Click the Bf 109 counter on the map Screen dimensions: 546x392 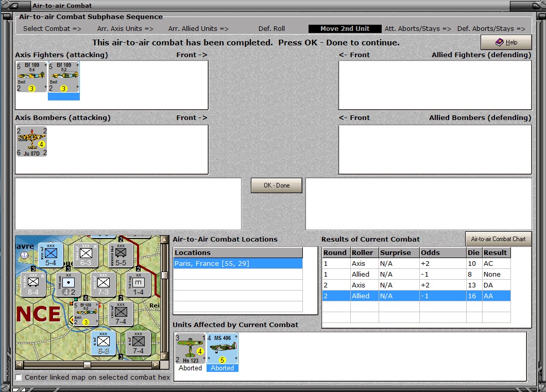pos(86,314)
